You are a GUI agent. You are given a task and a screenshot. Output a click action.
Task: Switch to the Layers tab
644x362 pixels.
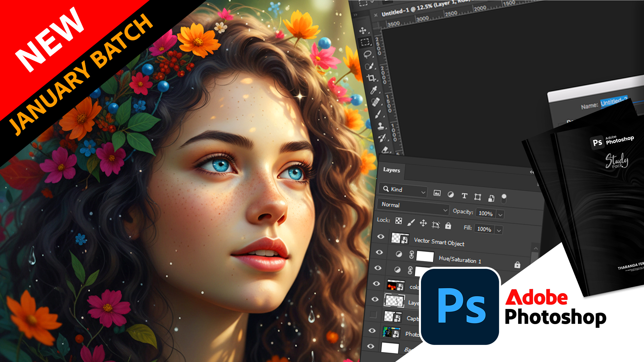tap(391, 170)
